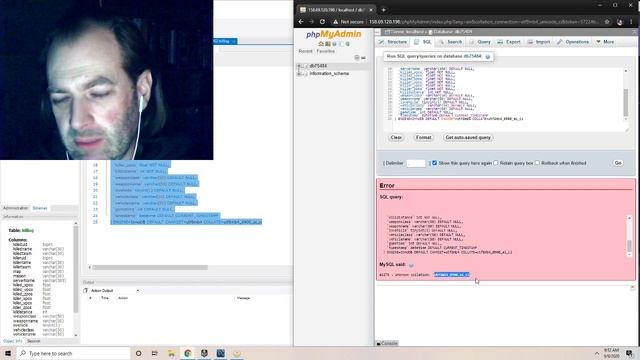Open the Console bar at bottom
Image resolution: width=640 pixels, height=360 pixels.
(x=386, y=343)
